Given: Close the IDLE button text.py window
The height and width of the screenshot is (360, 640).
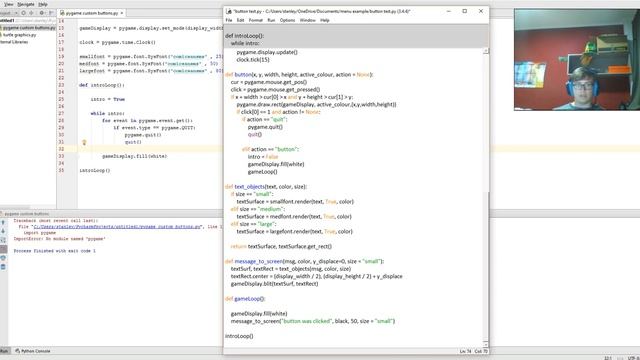Looking at the screenshot, I should (481, 11).
